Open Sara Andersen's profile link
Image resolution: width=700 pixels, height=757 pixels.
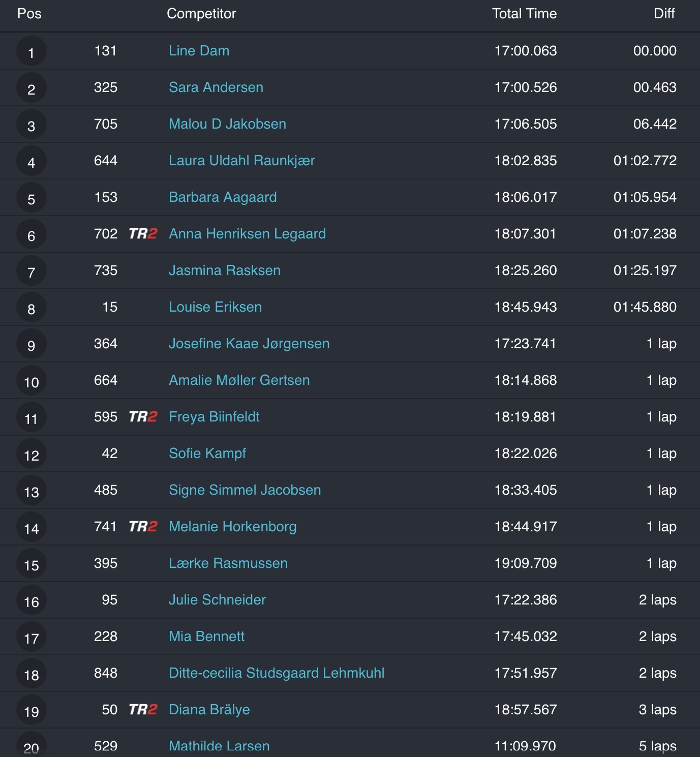coord(216,87)
